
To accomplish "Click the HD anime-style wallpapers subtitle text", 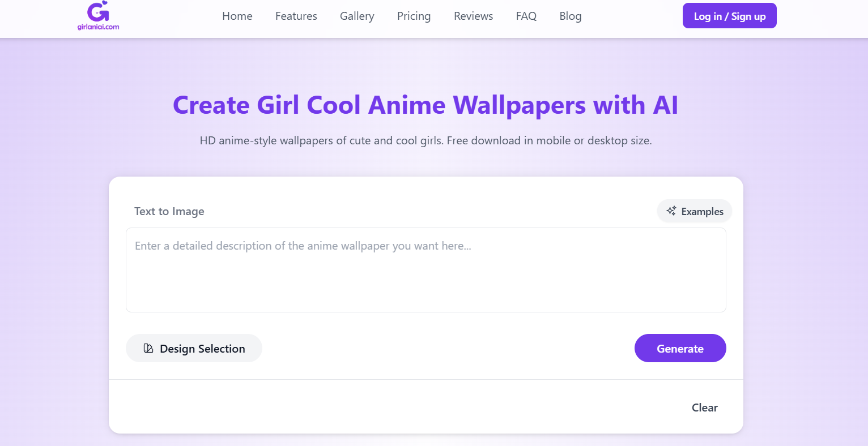I will tap(426, 140).
